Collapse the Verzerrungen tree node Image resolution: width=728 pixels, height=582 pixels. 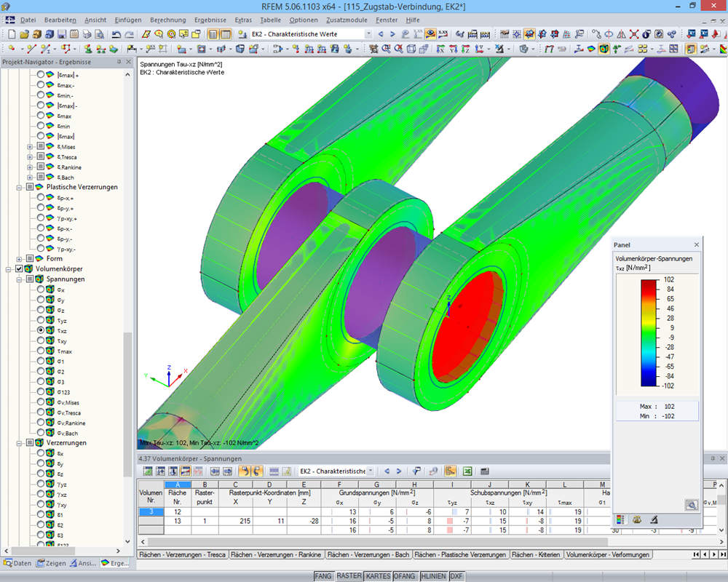[19, 443]
